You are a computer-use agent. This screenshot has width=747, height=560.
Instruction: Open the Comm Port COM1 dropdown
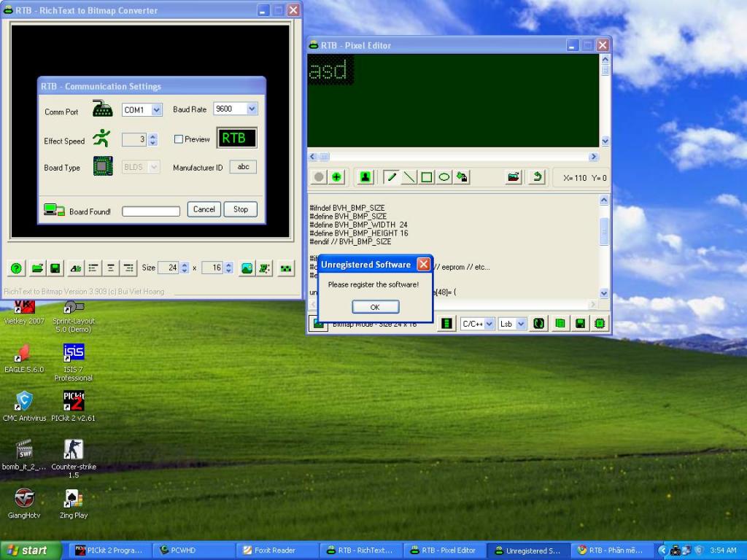click(156, 110)
